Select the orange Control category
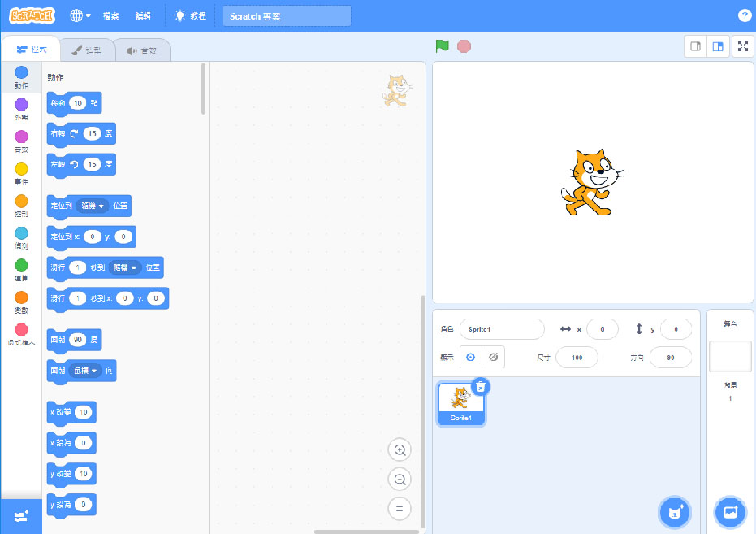The width and height of the screenshot is (756, 534). click(21, 206)
